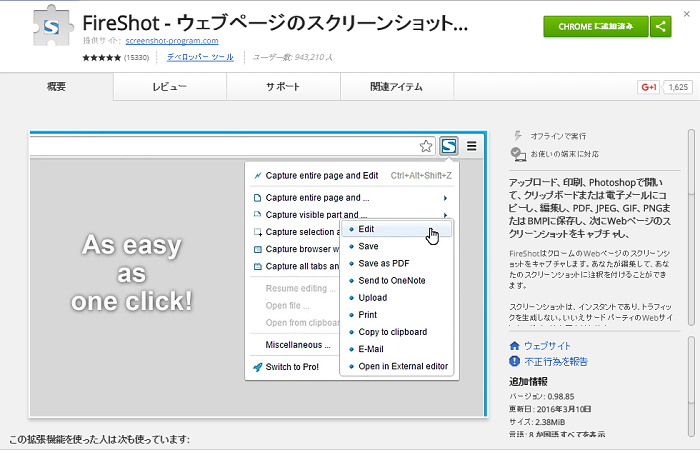Click the G+1 button
This screenshot has height=450, width=700.
648,87
